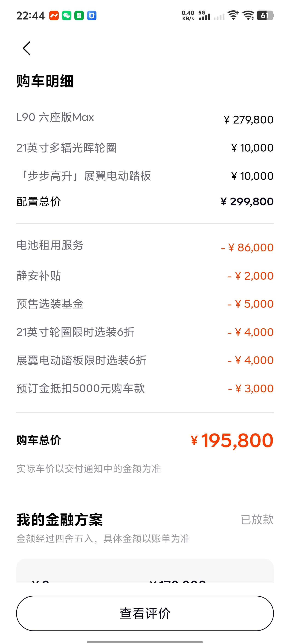
Task: Tap the 已放款 status label
Action: point(257,520)
